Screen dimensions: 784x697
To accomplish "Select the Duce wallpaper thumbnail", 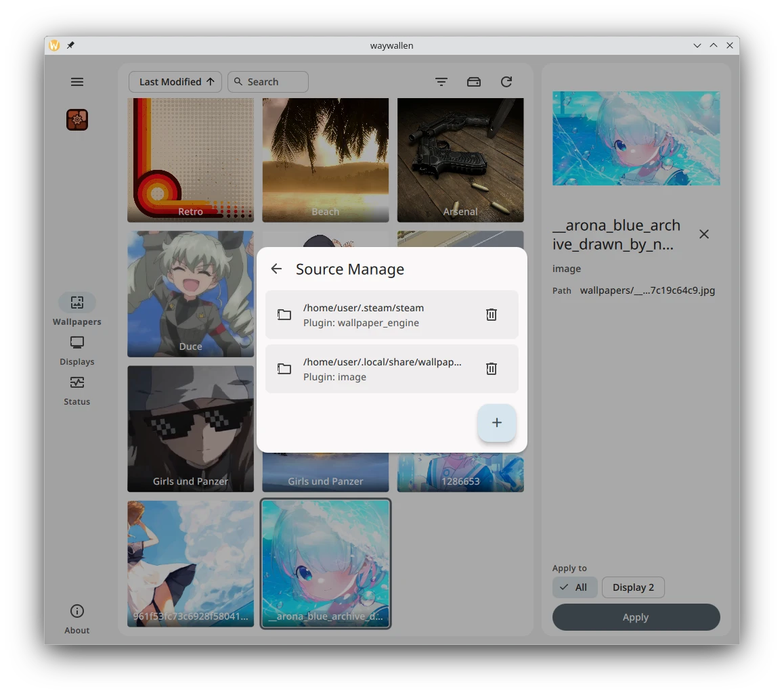I will pos(190,294).
